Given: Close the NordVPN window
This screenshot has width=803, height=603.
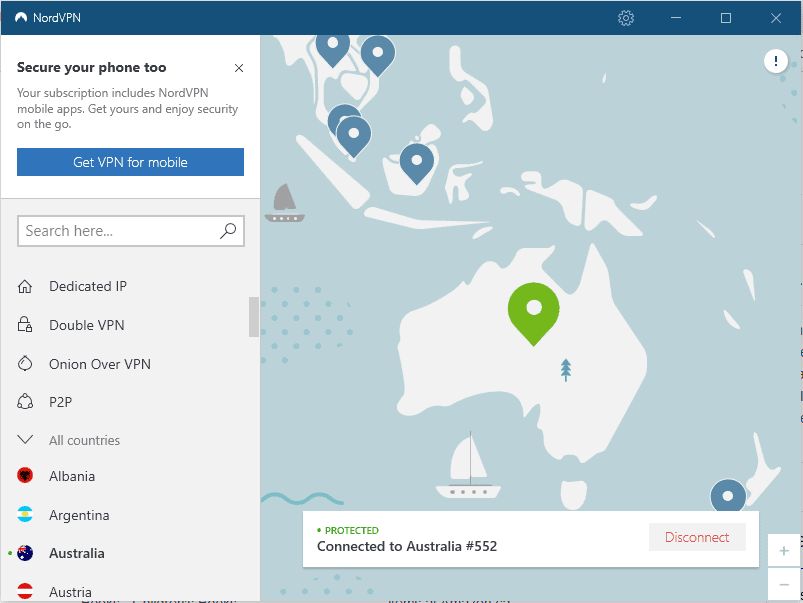Looking at the screenshot, I should [776, 18].
